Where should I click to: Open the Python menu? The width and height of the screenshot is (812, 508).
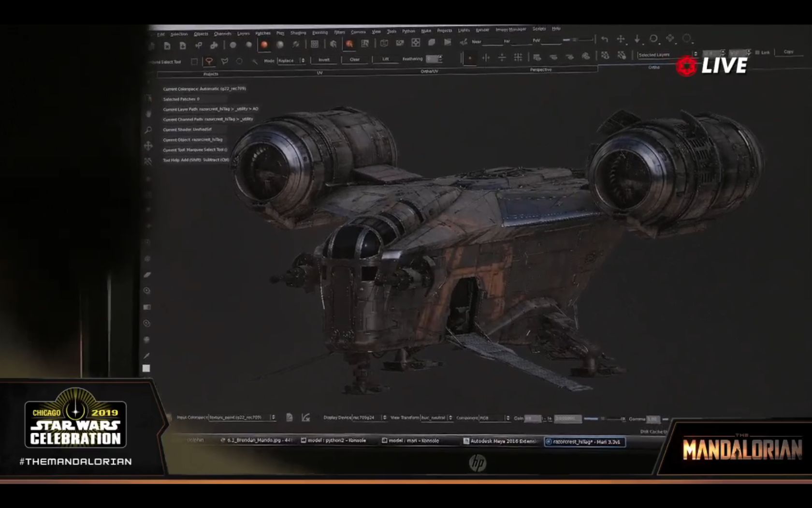tap(408, 31)
